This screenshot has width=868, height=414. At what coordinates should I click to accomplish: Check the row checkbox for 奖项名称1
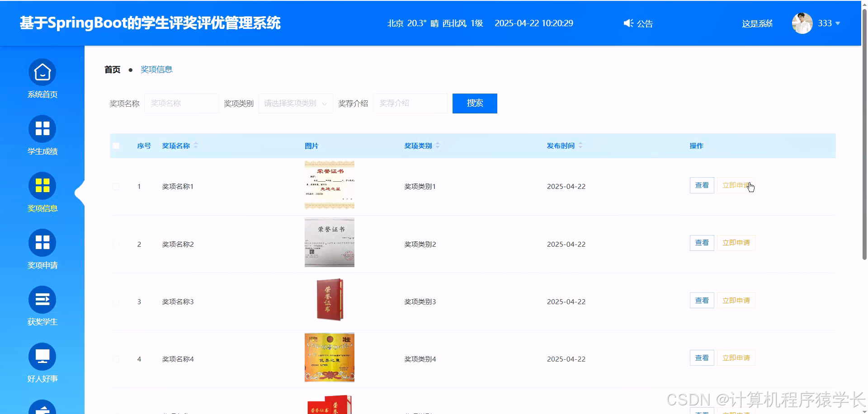(116, 187)
